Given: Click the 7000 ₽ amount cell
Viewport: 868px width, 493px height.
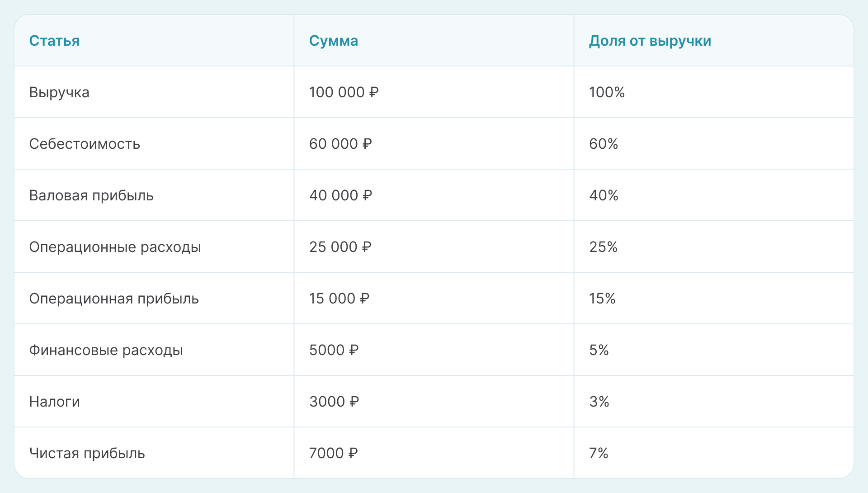Looking at the screenshot, I should (x=333, y=453).
